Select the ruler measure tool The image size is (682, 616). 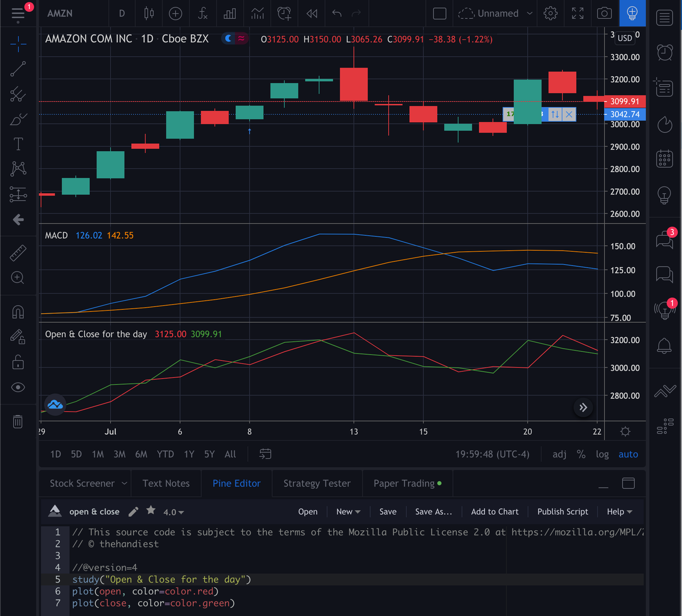pyautogui.click(x=18, y=253)
